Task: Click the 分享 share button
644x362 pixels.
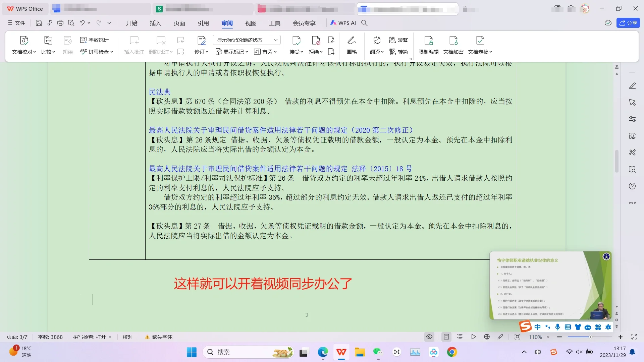Action: click(628, 23)
